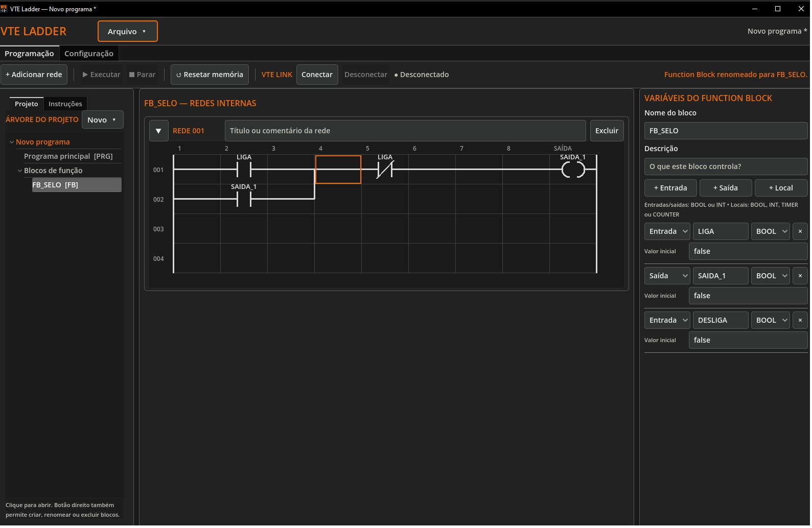The height and width of the screenshot is (528, 812).
Task: Click Excluir to delete REDE 001
Action: (x=607, y=131)
